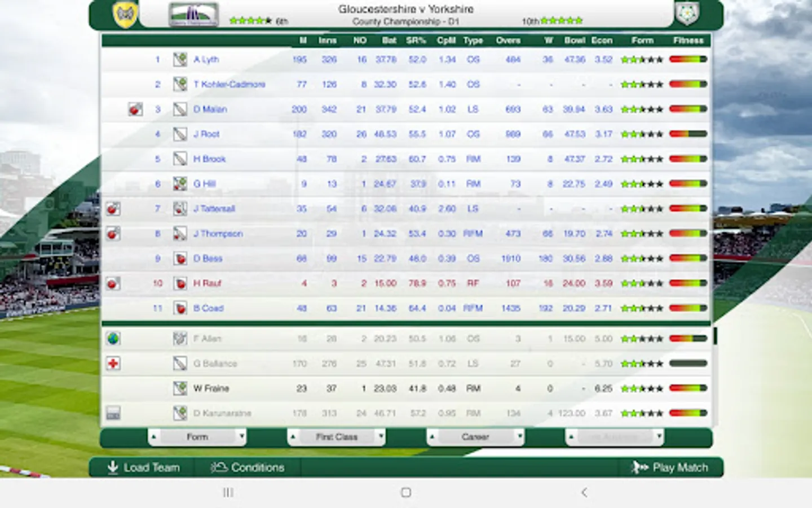Click the globe icon beside F Allen
Screen dimensions: 812x508
click(113, 339)
